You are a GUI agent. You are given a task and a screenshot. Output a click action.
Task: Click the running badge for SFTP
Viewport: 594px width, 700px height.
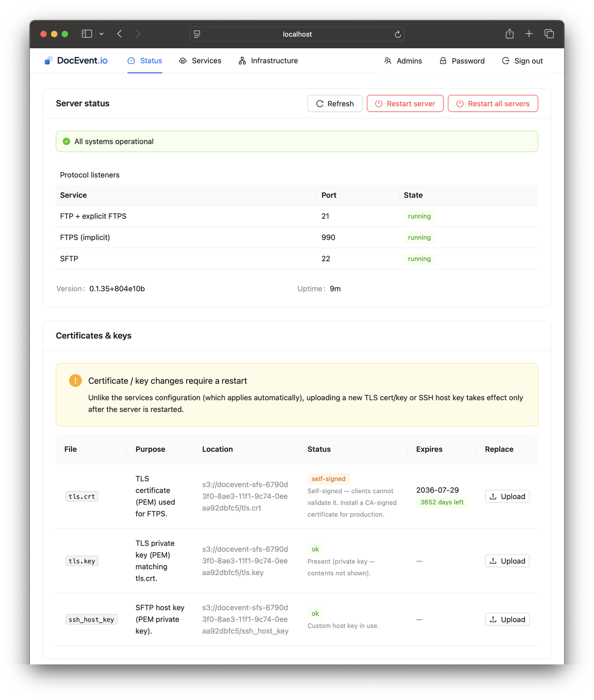[419, 259]
